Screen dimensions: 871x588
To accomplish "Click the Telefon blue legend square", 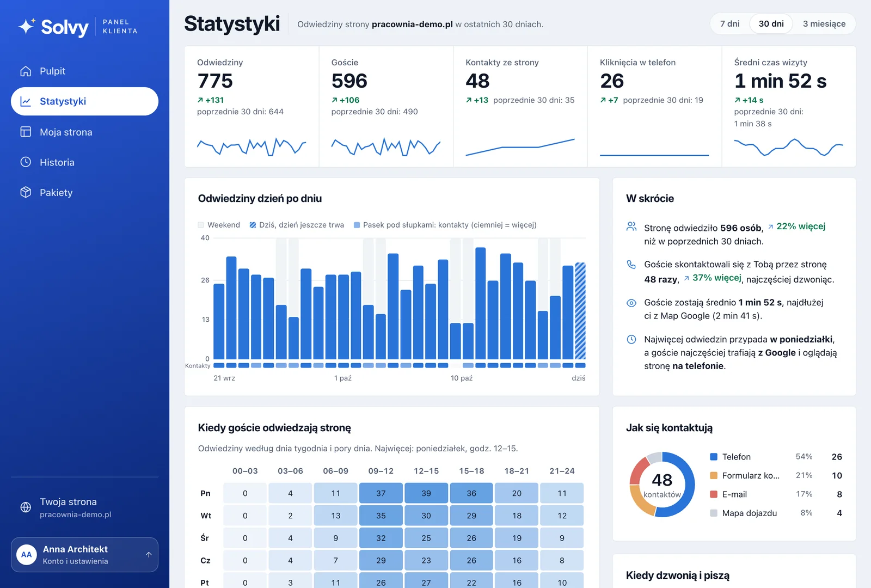I will 714,457.
